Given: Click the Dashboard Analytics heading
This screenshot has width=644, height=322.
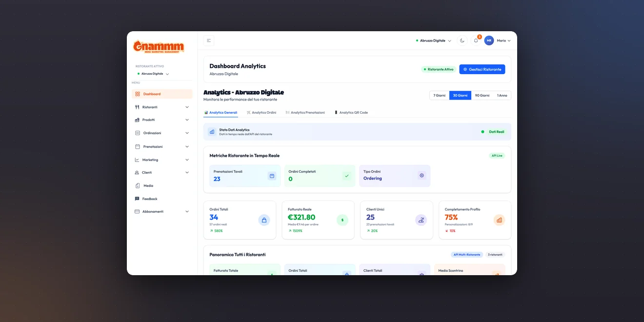Looking at the screenshot, I should 238,66.
